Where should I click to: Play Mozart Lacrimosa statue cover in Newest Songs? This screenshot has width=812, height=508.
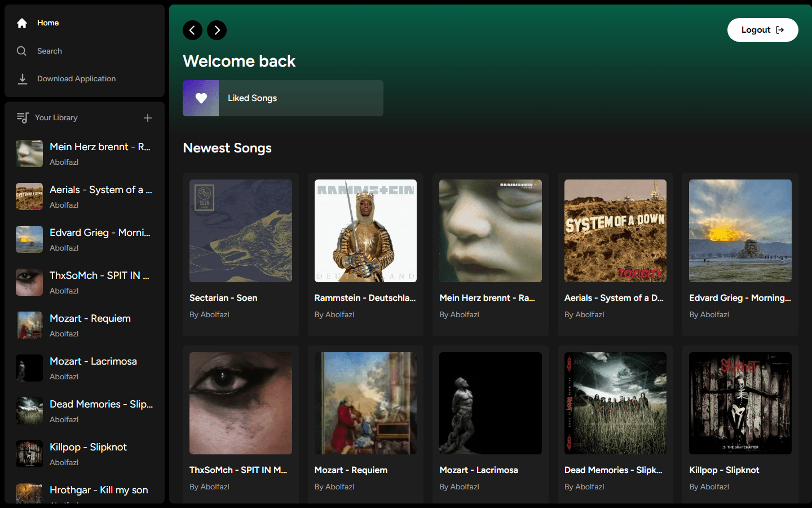[491, 404]
